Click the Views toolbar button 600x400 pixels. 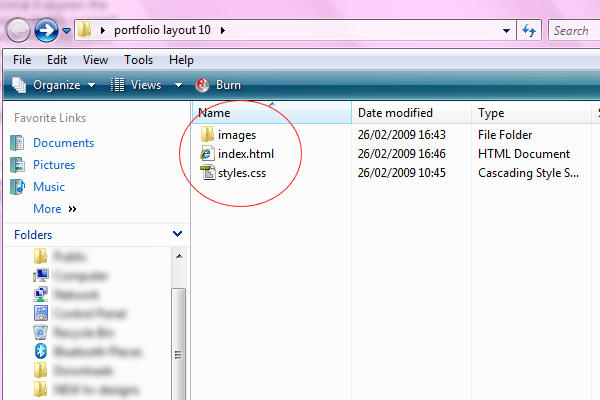pos(136,85)
